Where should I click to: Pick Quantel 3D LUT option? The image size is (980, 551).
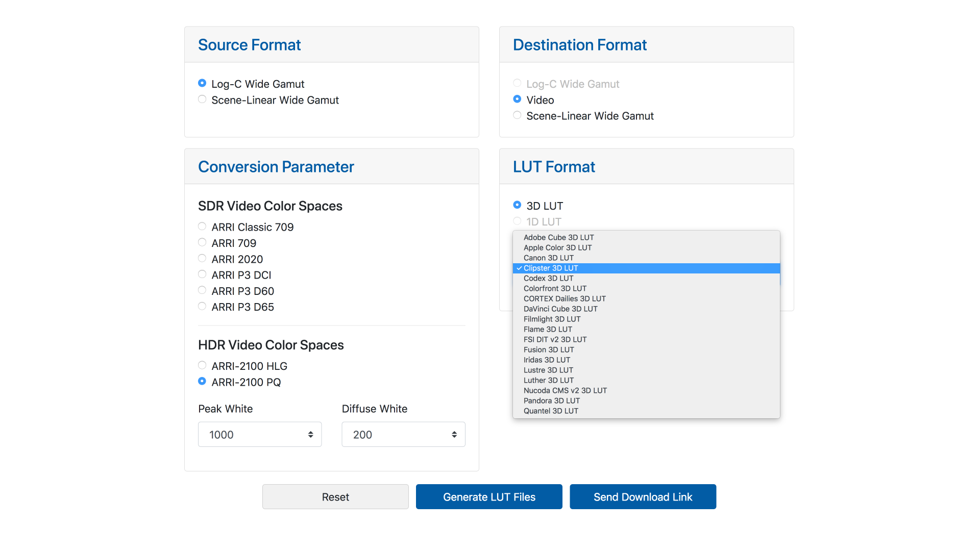pos(551,411)
